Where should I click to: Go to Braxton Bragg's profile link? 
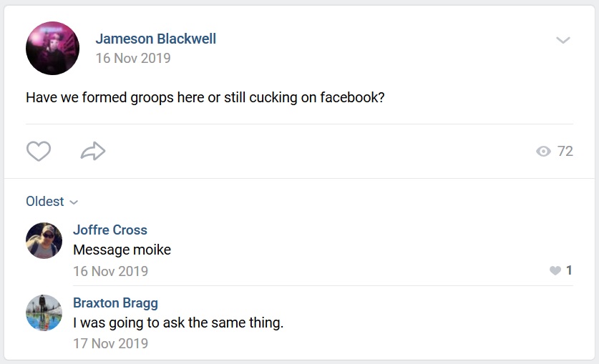point(115,303)
